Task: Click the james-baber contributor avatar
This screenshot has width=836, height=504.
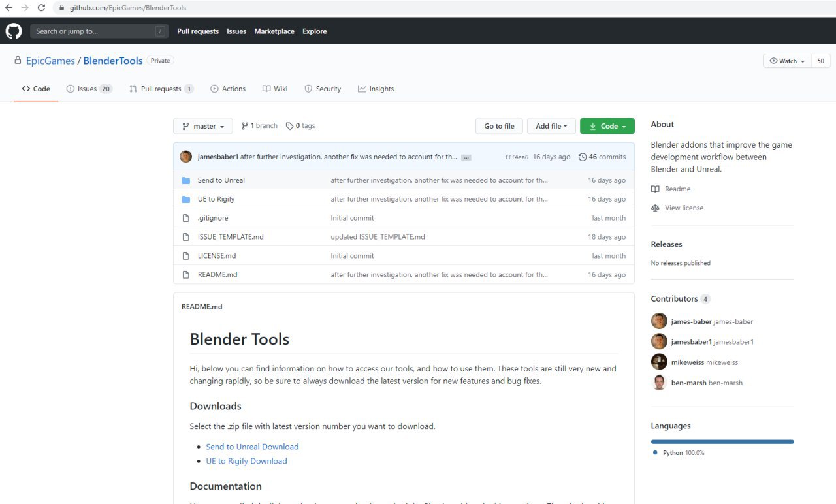Action: click(x=659, y=321)
